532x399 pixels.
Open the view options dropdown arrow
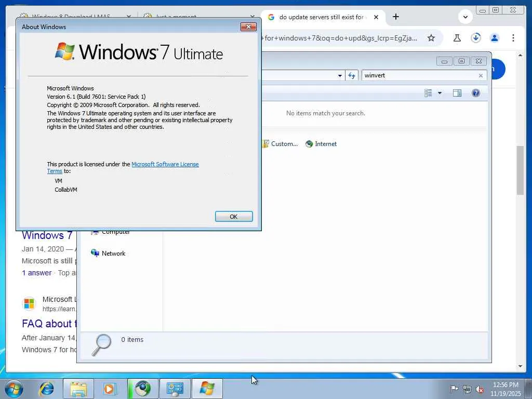coord(440,93)
